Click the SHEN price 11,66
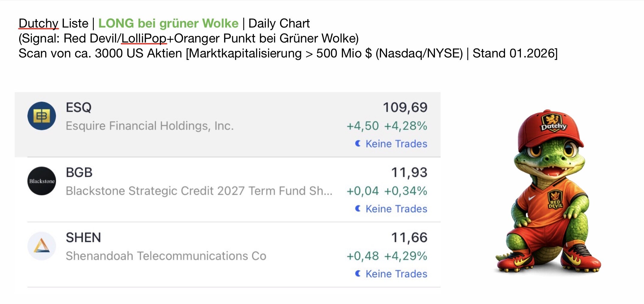644x304 pixels. 409,238
